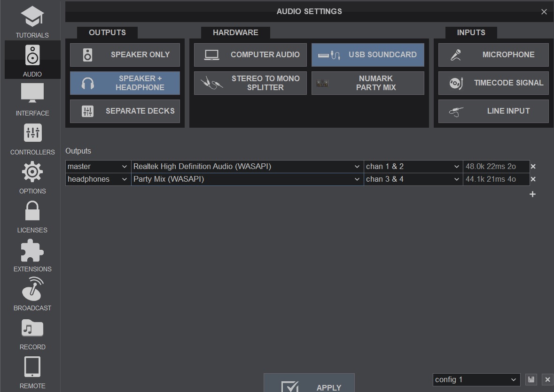Open the master output device dropdown

coord(247,166)
